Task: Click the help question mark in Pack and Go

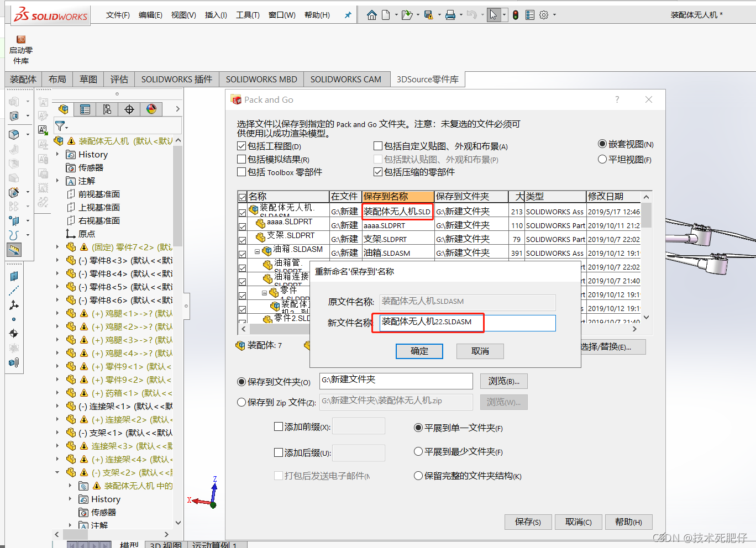Action: (x=617, y=99)
